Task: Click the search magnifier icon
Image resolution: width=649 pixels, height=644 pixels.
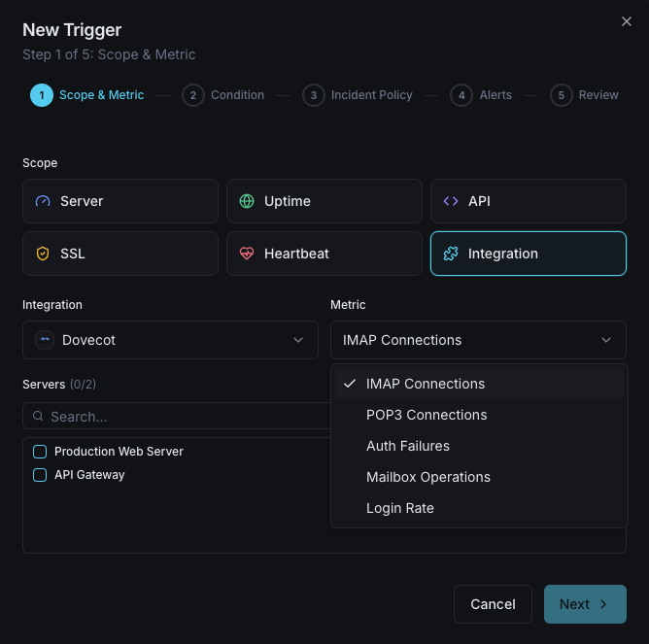Action: tap(39, 417)
